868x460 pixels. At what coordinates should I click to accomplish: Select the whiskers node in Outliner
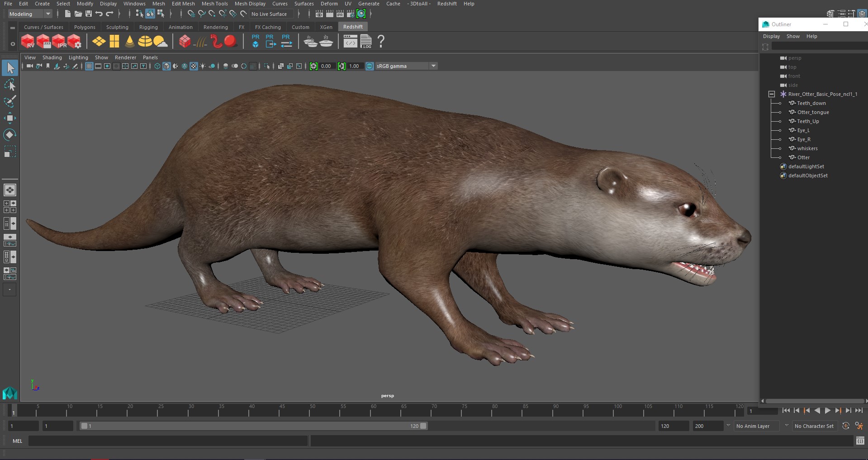pyautogui.click(x=807, y=148)
